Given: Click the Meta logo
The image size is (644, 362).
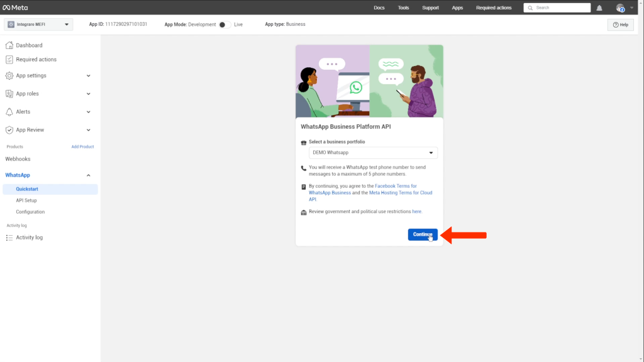Looking at the screenshot, I should click(15, 8).
